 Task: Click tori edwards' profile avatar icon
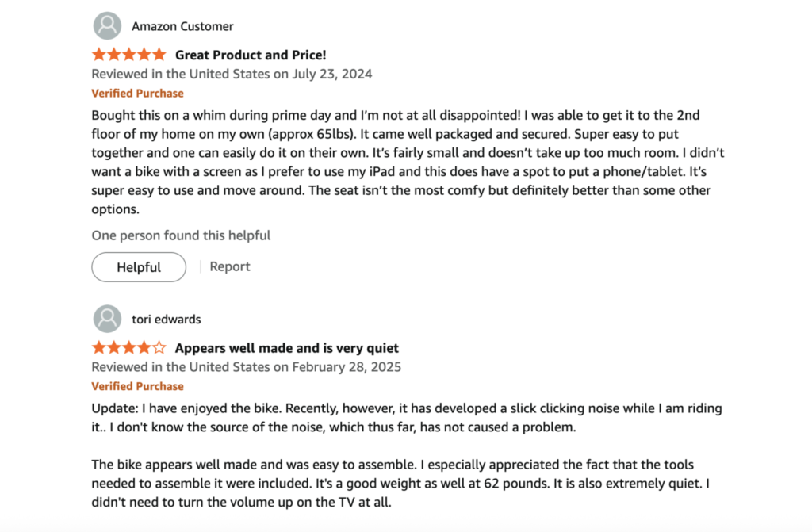click(x=107, y=320)
